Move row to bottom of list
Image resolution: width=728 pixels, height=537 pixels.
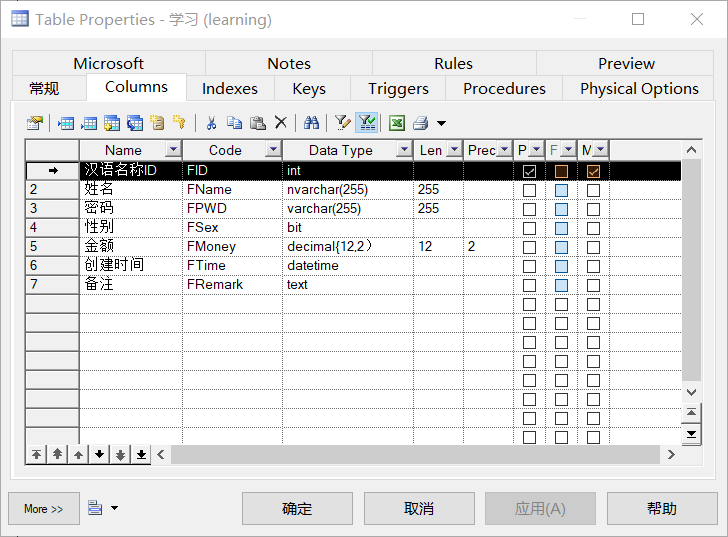(x=142, y=454)
